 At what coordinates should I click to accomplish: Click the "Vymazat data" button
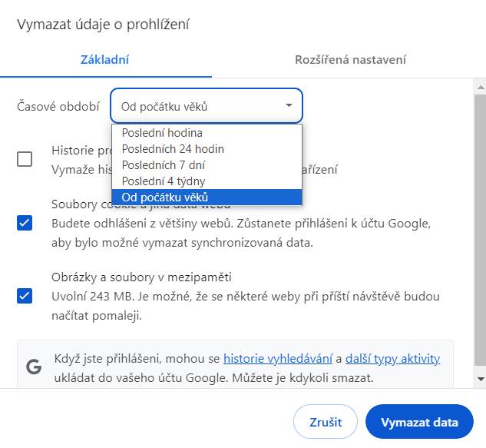419,422
